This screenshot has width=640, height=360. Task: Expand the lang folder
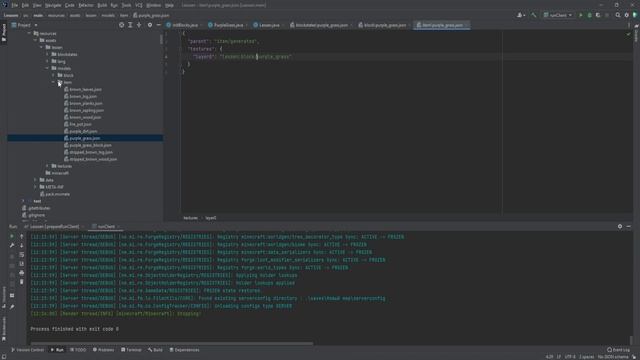[47, 61]
